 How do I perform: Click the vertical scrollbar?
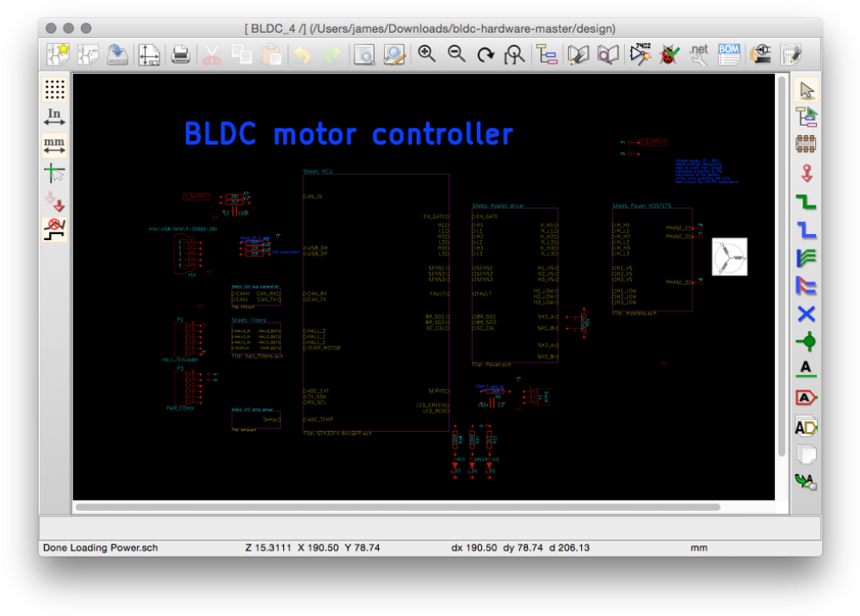[782, 266]
